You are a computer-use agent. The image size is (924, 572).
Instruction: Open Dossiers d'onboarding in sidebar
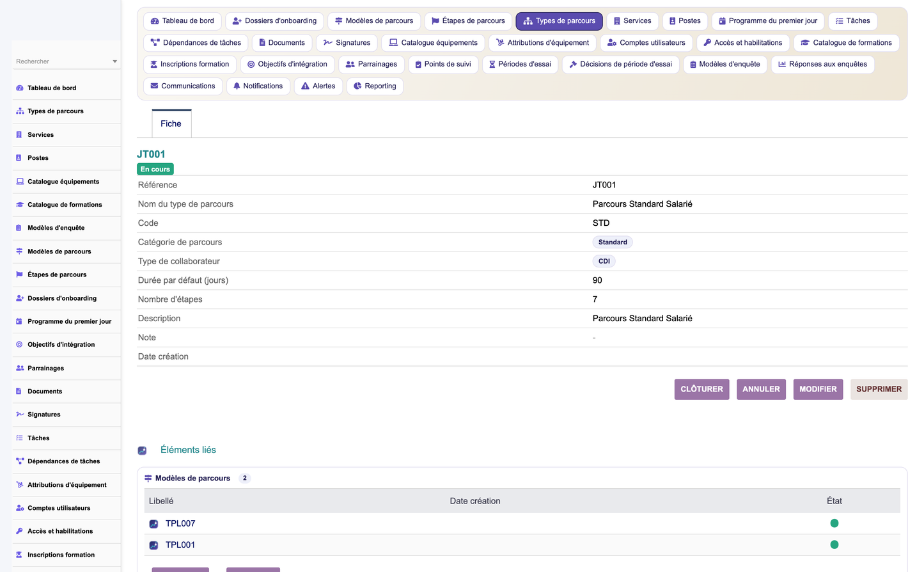click(x=67, y=298)
